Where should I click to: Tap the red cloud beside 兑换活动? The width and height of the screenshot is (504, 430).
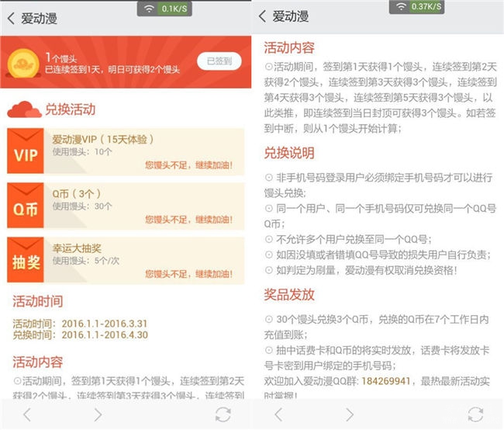pos(25,109)
